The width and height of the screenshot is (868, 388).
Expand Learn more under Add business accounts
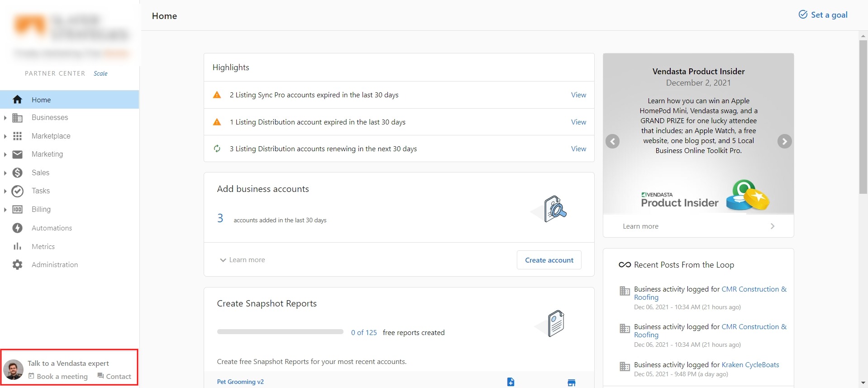click(242, 260)
